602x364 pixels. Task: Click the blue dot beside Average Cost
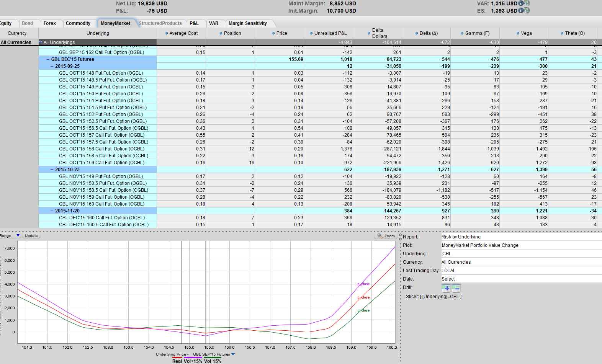[166, 33]
